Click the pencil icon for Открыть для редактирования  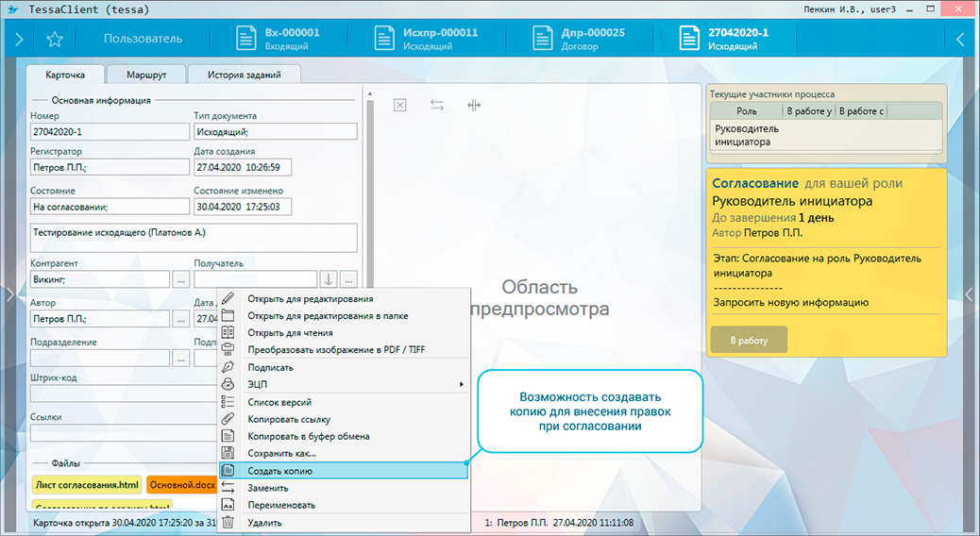click(x=228, y=299)
